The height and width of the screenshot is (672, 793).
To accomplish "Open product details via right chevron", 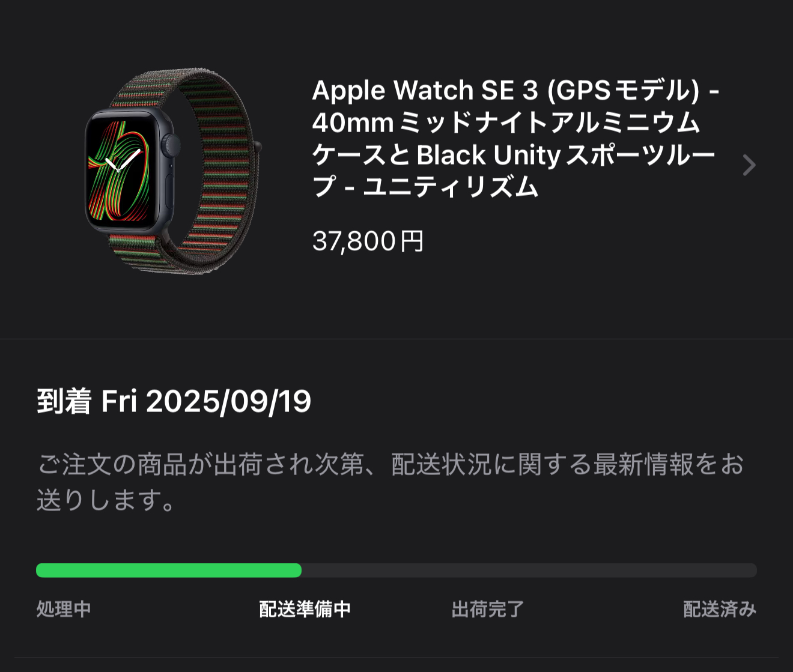I will [749, 165].
